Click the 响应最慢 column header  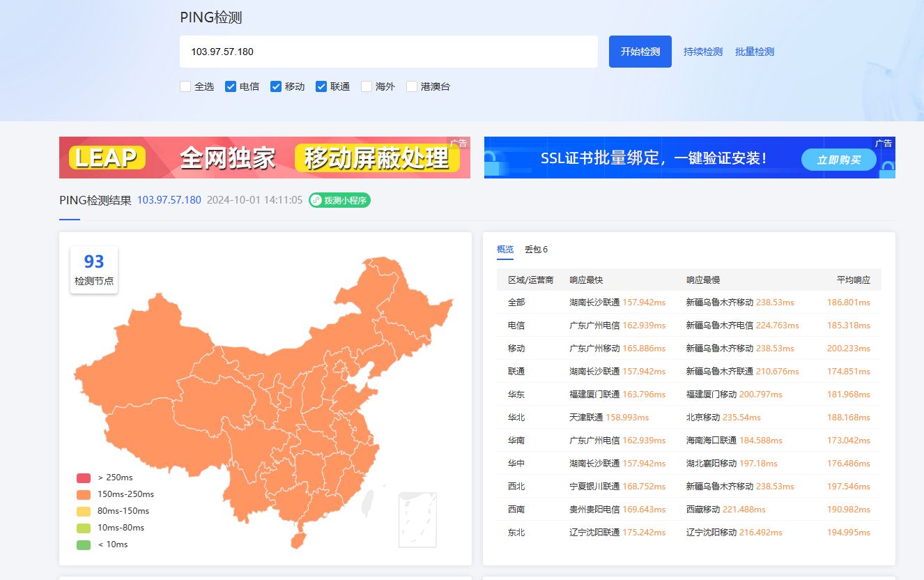click(703, 280)
